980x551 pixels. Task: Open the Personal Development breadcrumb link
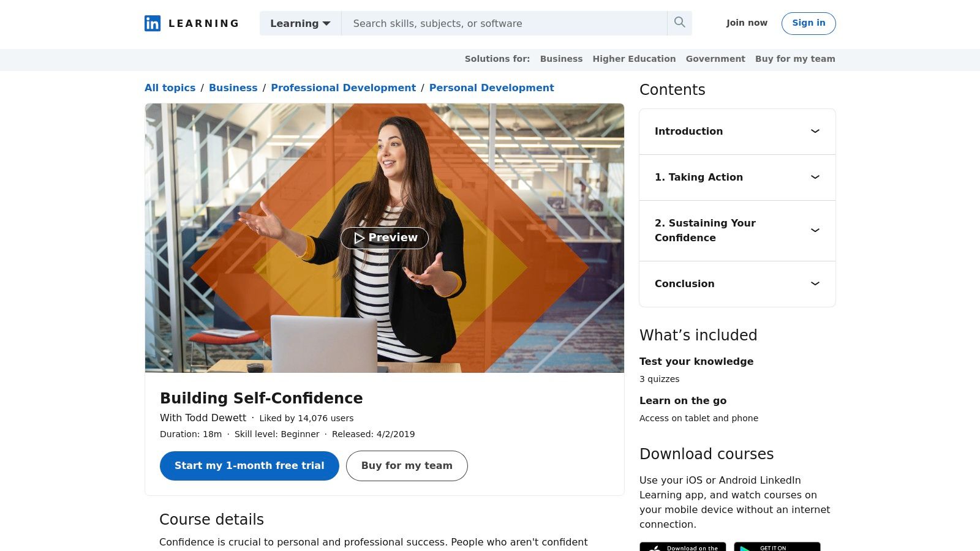pos(491,88)
